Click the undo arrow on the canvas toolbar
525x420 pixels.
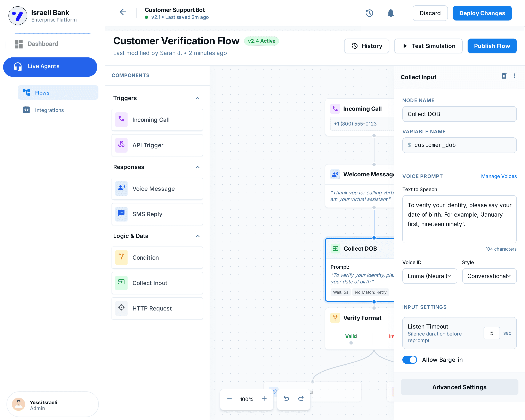pyautogui.click(x=286, y=398)
